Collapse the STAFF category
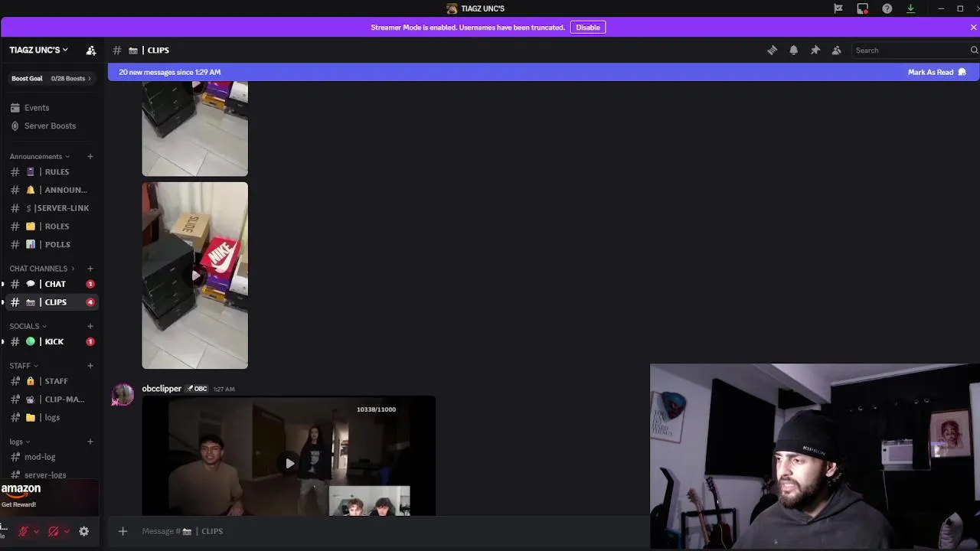The image size is (980, 551). [24, 366]
